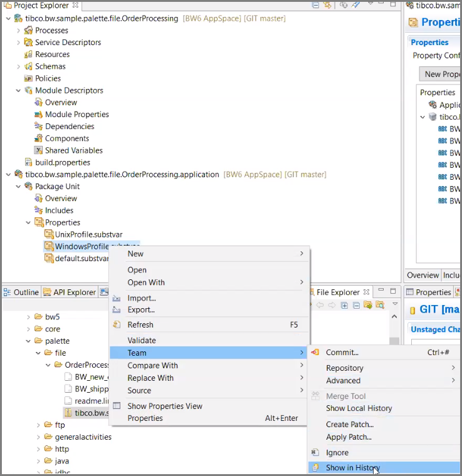Click the Dependencies icon

[x=38, y=127]
